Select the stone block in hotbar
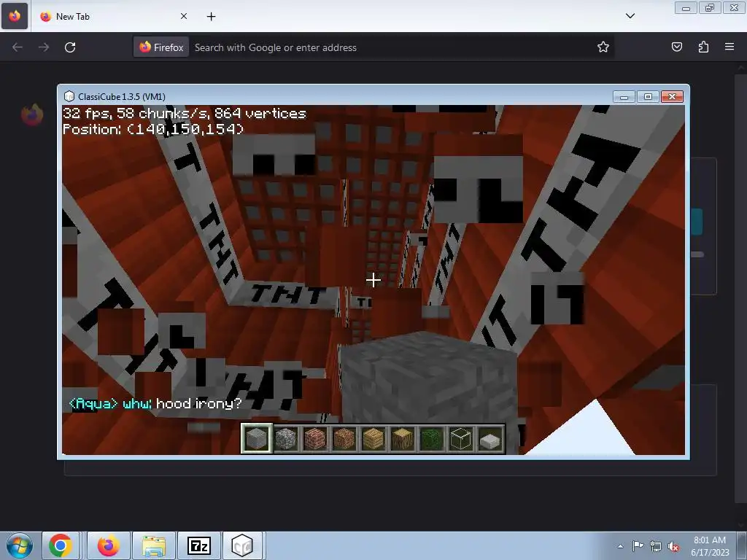 pyautogui.click(x=256, y=438)
